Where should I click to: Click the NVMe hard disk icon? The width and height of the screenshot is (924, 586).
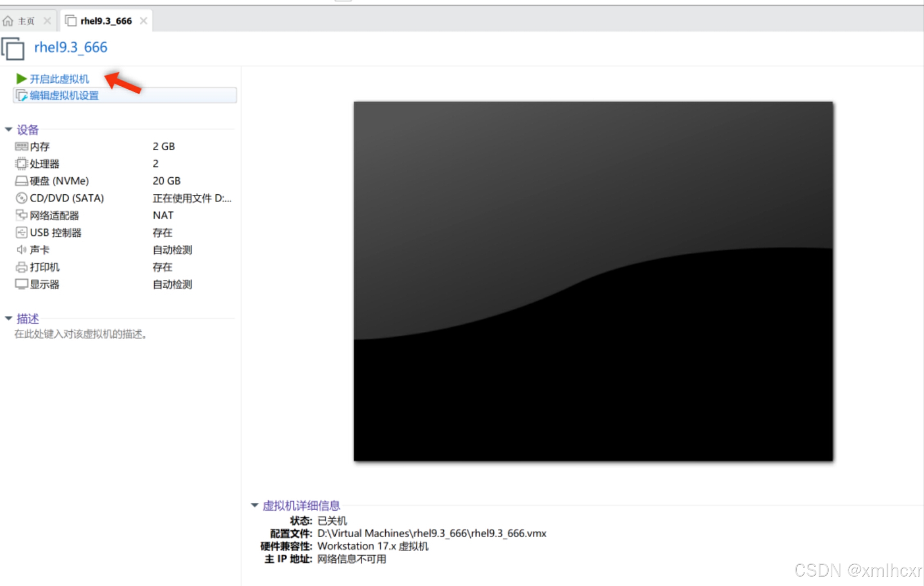point(21,181)
